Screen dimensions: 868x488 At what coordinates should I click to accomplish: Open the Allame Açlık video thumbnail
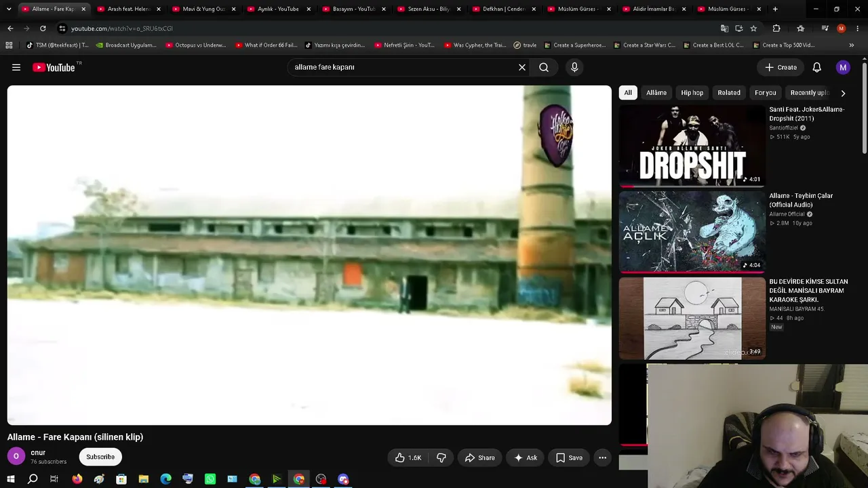click(x=692, y=232)
